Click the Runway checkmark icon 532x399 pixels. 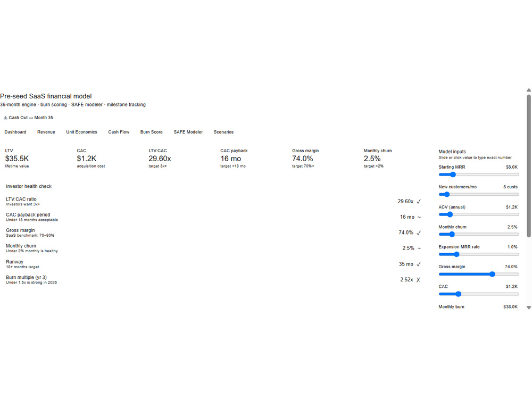(419, 264)
